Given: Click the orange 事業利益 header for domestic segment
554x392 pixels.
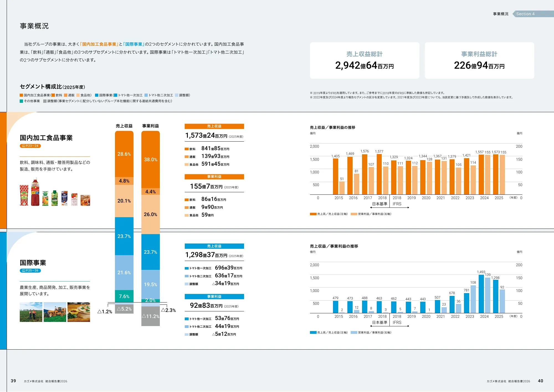Looking at the screenshot, I should coord(214,177).
